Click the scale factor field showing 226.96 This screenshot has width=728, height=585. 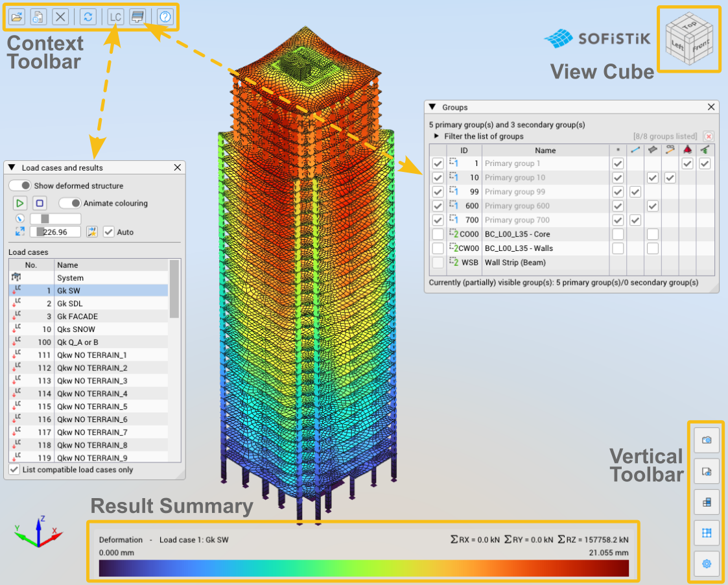pyautogui.click(x=56, y=232)
